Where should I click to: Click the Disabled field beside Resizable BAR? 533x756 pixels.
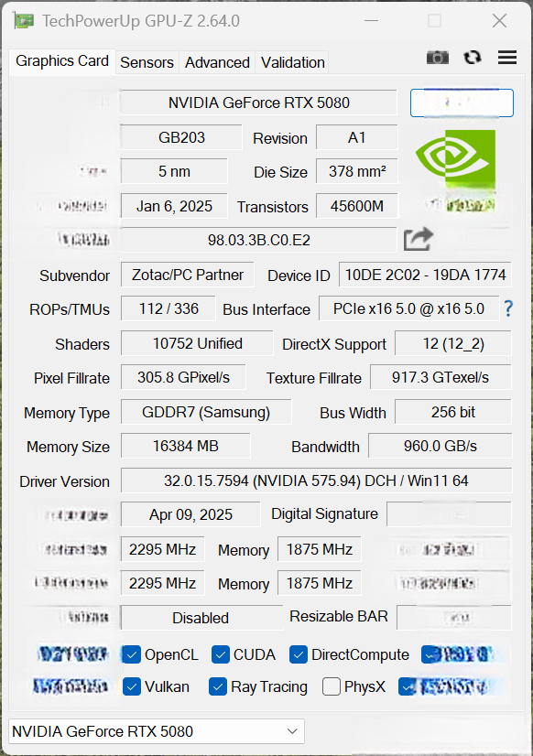click(x=201, y=618)
